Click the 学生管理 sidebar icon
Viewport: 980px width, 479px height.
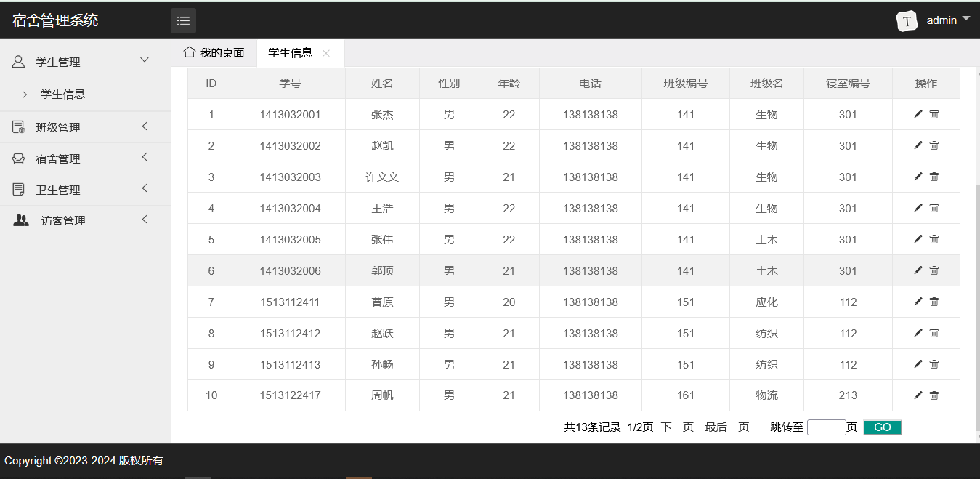[x=17, y=62]
